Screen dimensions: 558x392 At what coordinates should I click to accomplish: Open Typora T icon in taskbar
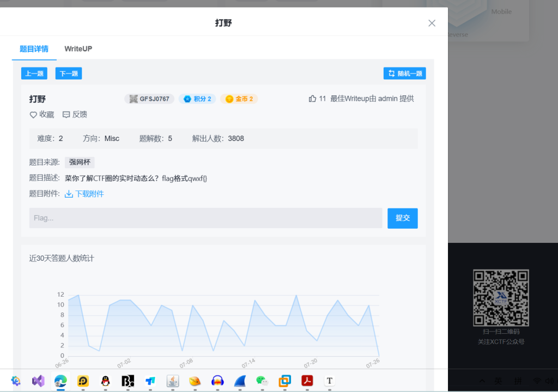point(329,381)
